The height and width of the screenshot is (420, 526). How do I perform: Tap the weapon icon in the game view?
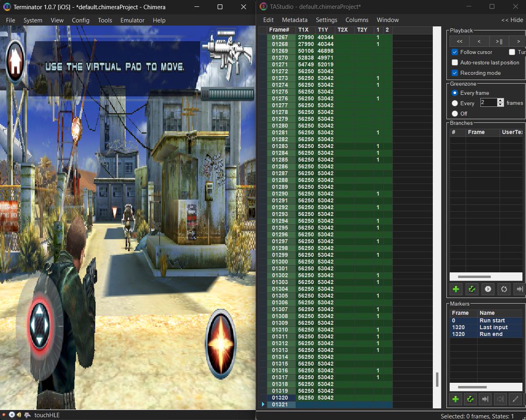tap(227, 55)
